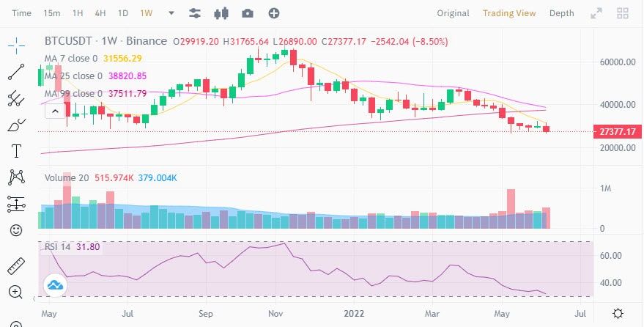Switch to the Original chart view
This screenshot has width=644, height=327.
453,13
